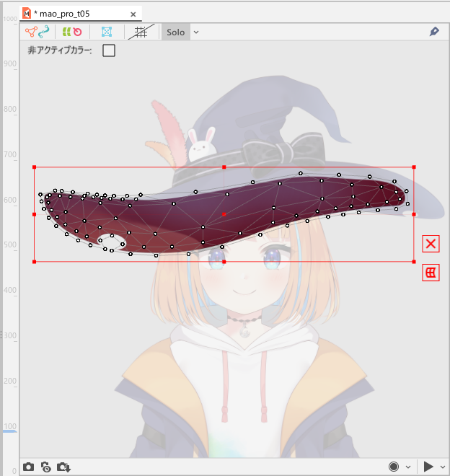Image resolution: width=450 pixels, height=476 pixels.
Task: Take a snapshot with the camera icon
Action: tap(29, 467)
